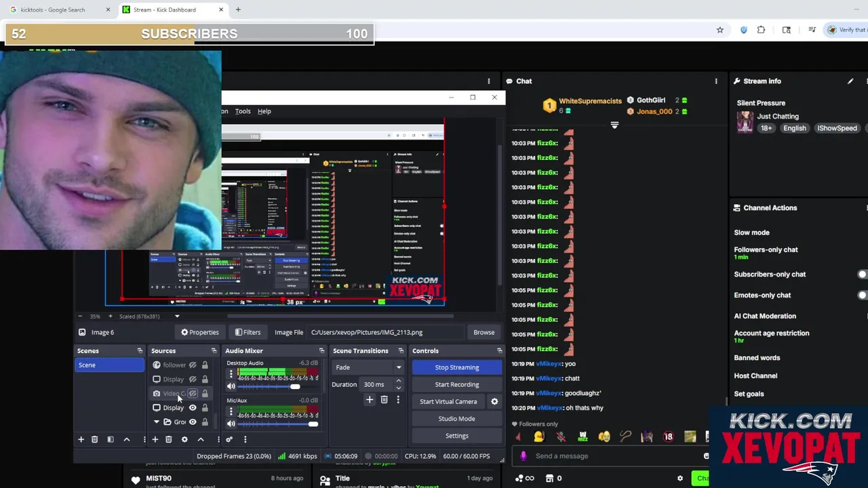Undock the Controls panel icon
Screen dimensions: 868x488
tap(500, 350)
